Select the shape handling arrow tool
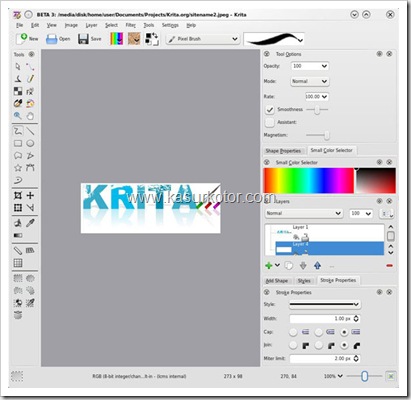The width and height of the screenshot is (411, 400). pos(18,67)
